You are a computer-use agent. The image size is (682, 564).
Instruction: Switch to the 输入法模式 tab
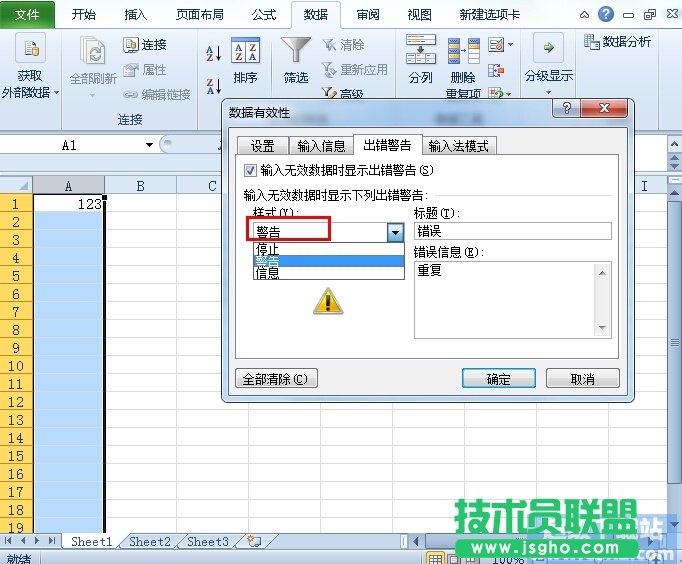click(x=459, y=146)
